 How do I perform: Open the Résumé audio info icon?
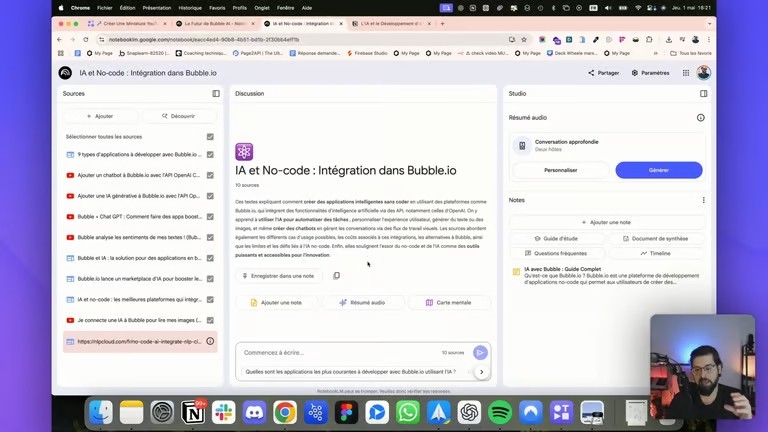coord(700,118)
